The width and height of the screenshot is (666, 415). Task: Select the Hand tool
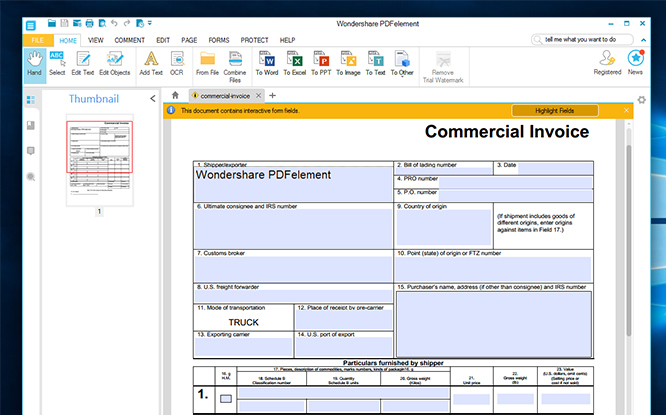(34, 65)
